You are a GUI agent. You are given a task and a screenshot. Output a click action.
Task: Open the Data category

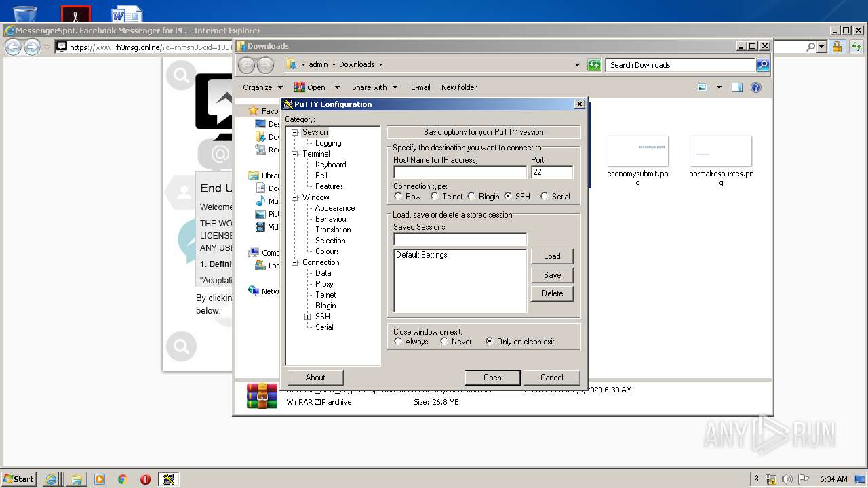coord(323,273)
